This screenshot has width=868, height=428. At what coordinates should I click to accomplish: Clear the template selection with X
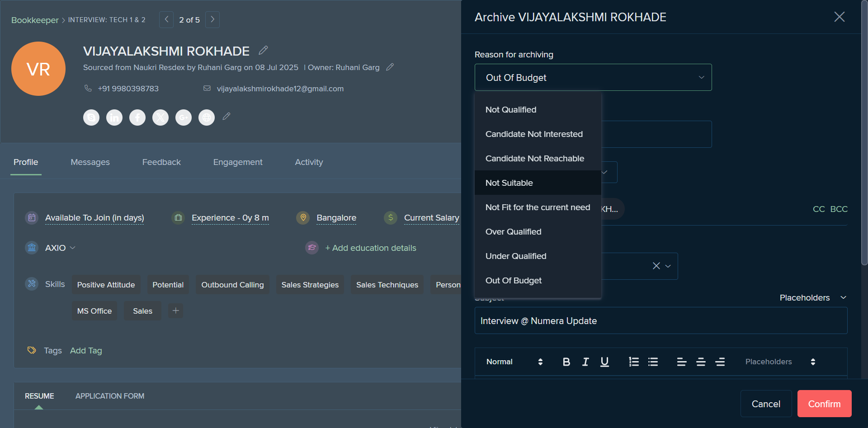pos(656,266)
